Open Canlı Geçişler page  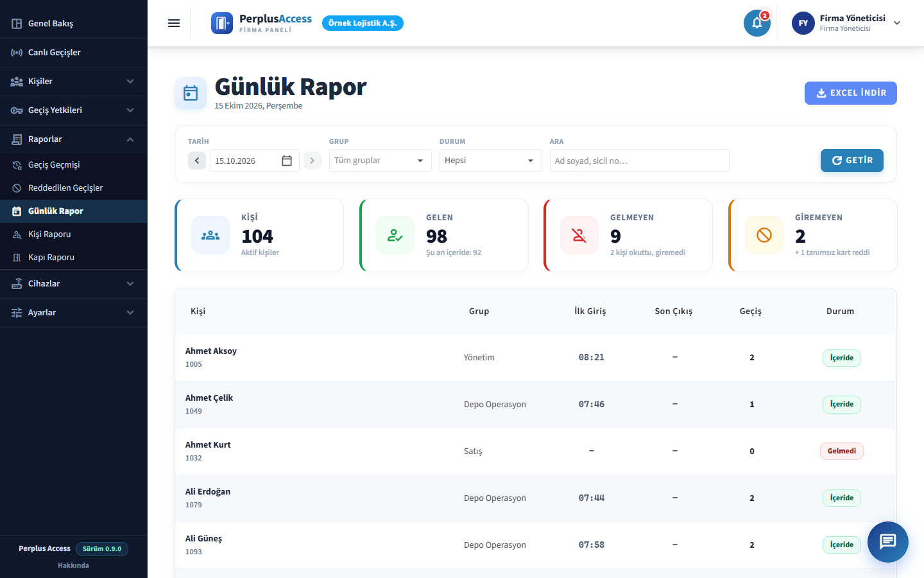point(74,53)
